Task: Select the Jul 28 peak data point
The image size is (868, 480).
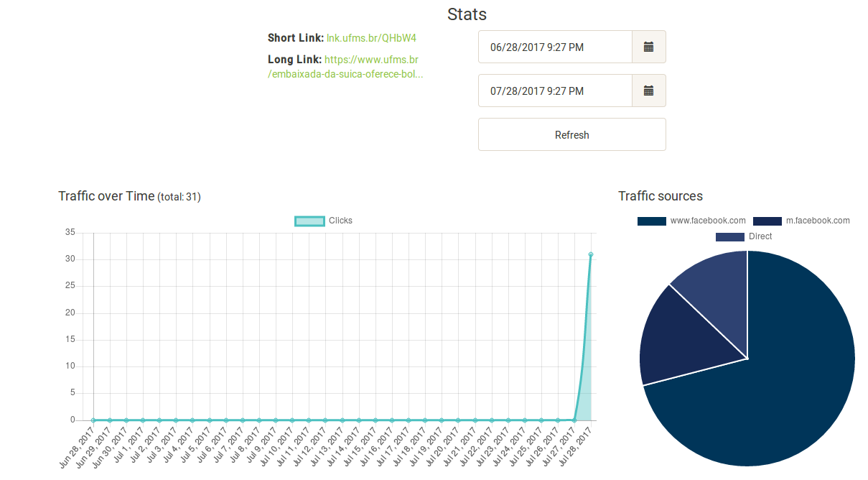Action: tap(591, 254)
